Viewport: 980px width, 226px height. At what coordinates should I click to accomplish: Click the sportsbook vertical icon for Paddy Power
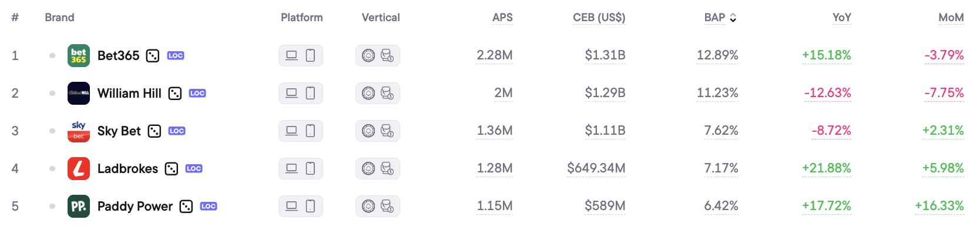[x=387, y=206]
